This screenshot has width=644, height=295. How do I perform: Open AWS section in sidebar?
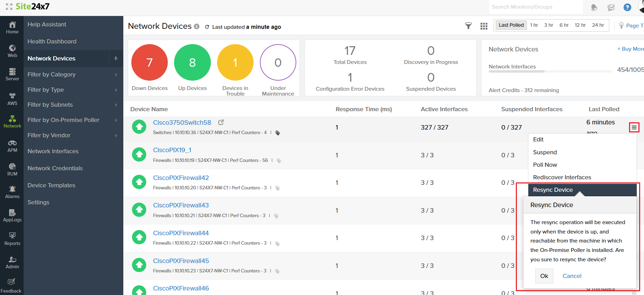coord(12,99)
